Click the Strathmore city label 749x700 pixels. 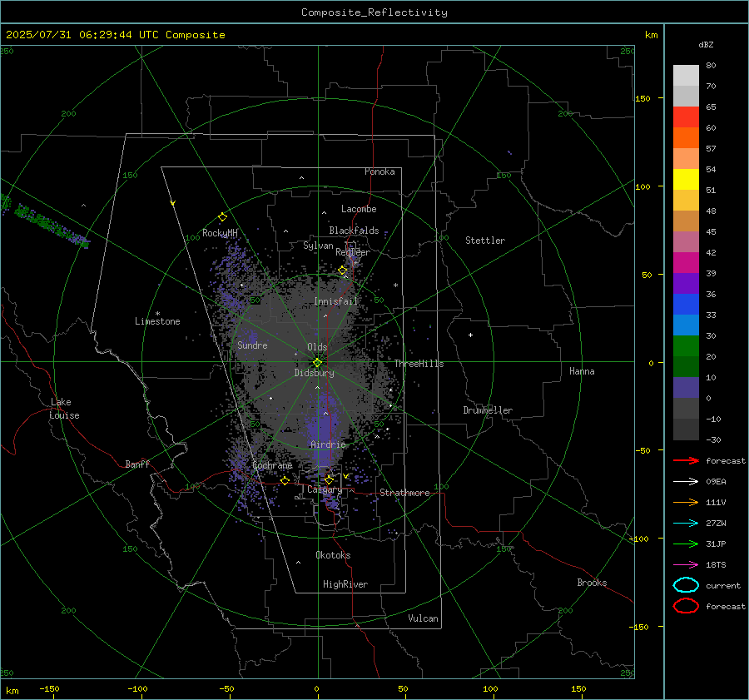click(404, 493)
